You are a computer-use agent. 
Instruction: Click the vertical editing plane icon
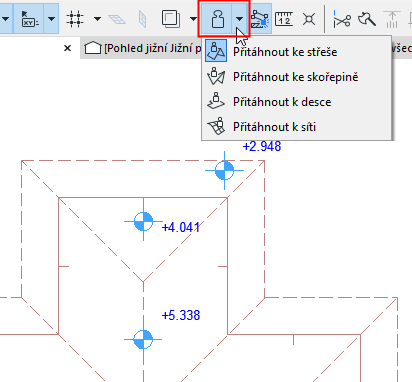[142, 19]
